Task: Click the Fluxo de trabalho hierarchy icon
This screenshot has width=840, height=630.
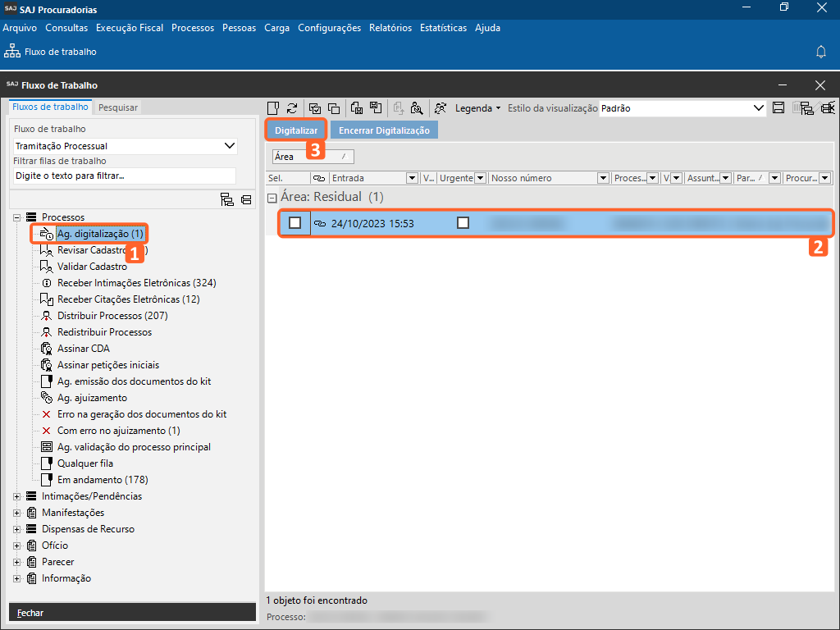Action: click(12, 52)
